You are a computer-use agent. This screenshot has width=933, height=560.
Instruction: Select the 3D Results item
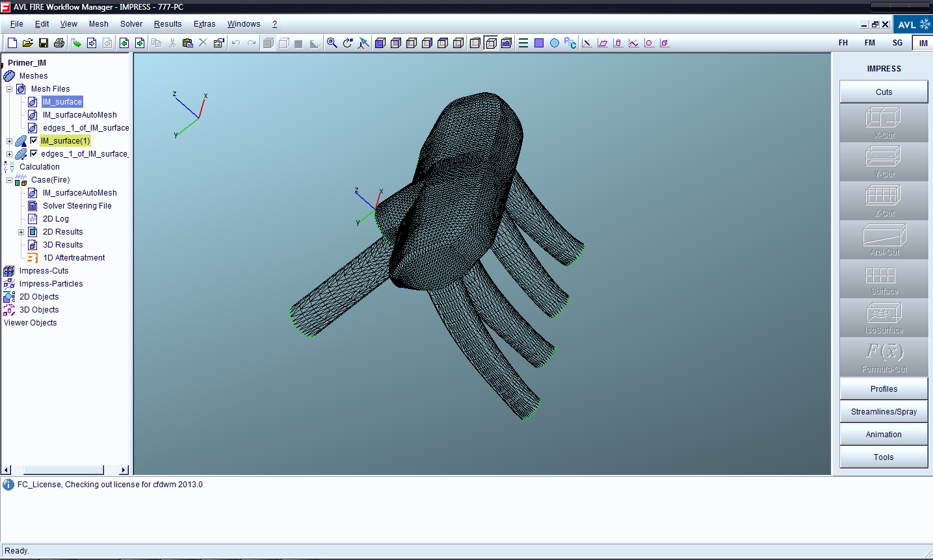click(x=62, y=245)
